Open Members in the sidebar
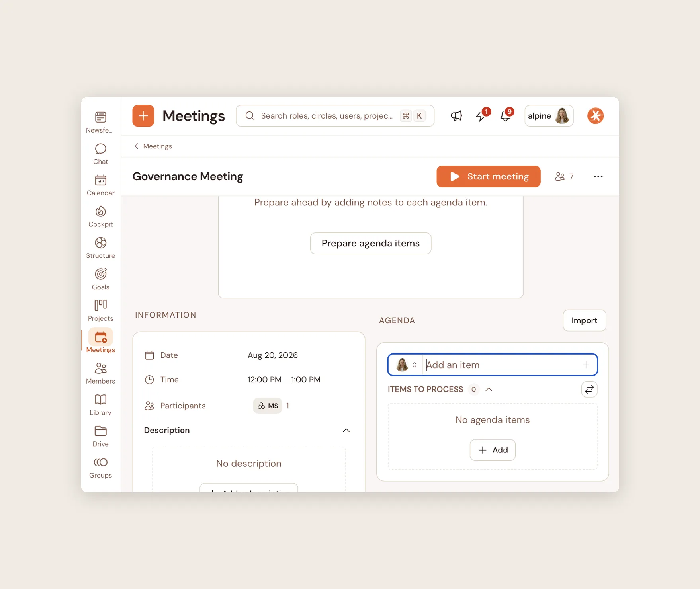Screen dimensions: 700x589 [100, 373]
